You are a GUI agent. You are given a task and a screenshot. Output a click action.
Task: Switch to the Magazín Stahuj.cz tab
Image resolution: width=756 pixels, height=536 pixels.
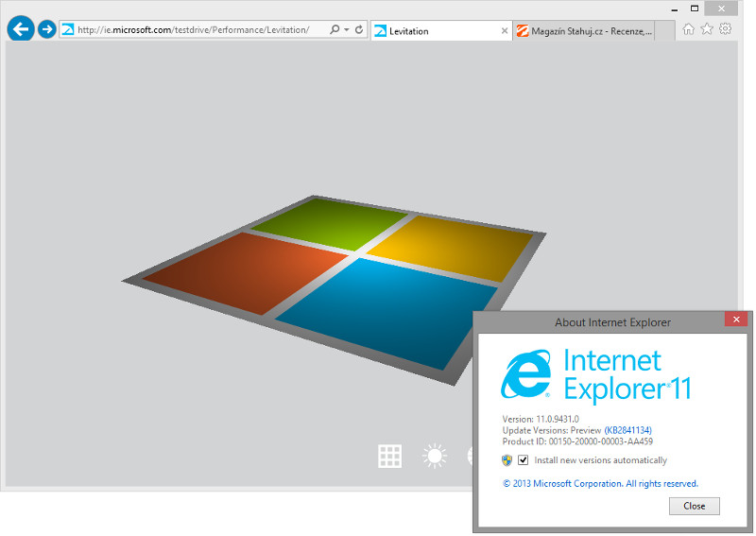583,31
